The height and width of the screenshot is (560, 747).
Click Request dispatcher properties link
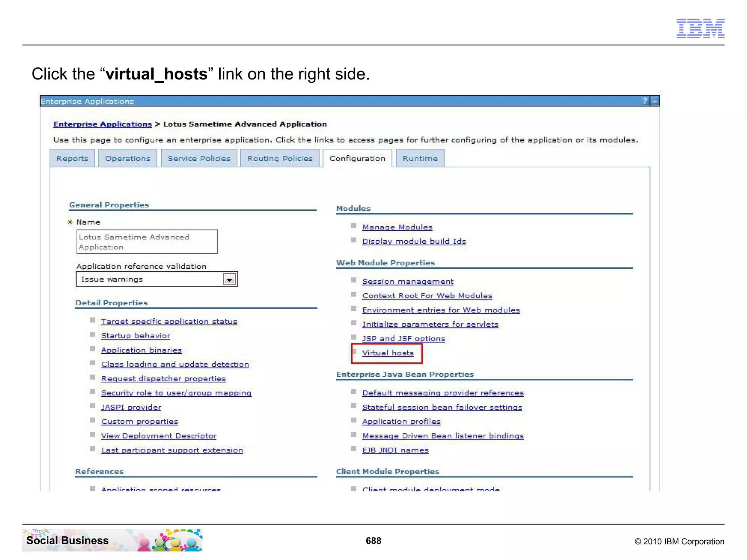pos(163,379)
